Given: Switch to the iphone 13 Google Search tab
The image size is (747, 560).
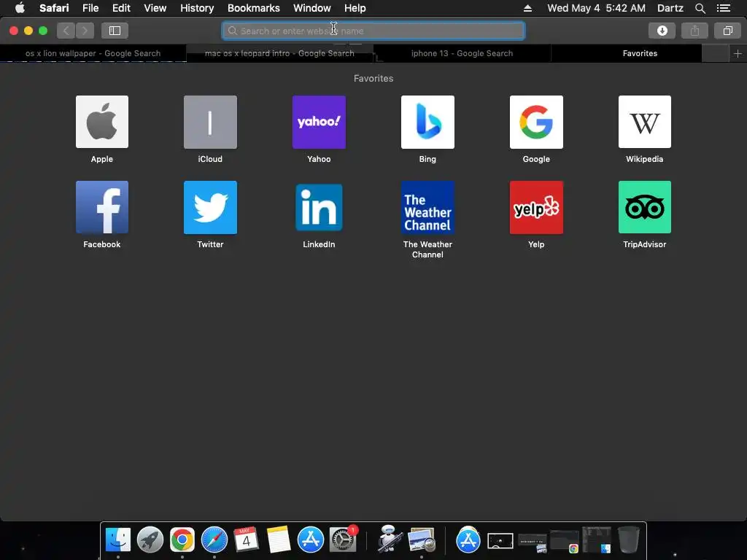Looking at the screenshot, I should click(462, 53).
